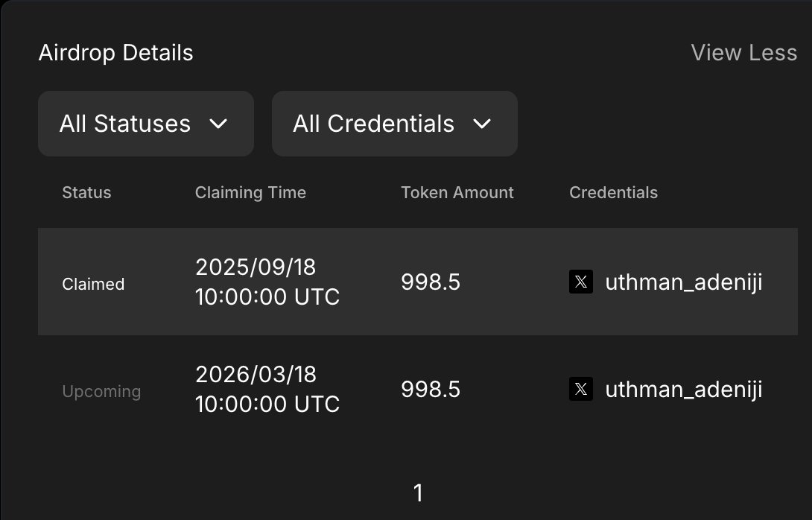Open the All Statuses dropdown
Screen dimensions: 812x520
[145, 124]
